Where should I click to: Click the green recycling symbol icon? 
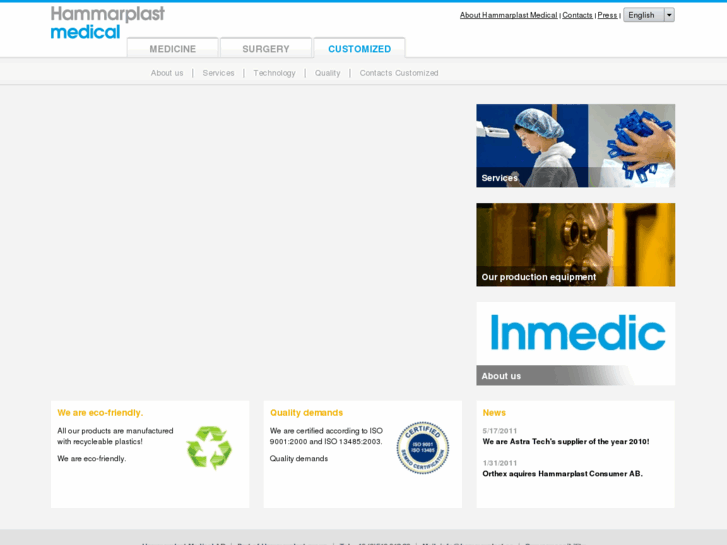pos(209,447)
